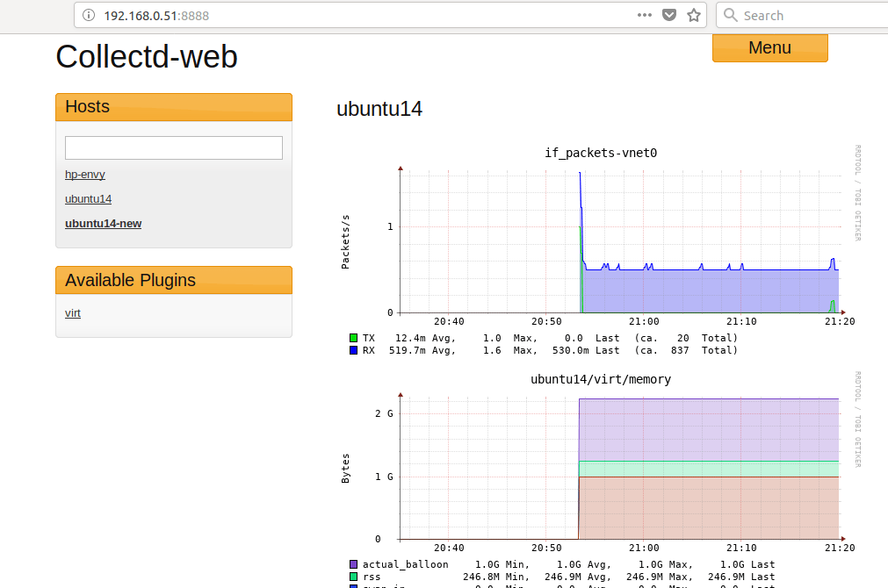The height and width of the screenshot is (588, 888).
Task: Click the Bytes axis label
Action: click(x=345, y=468)
